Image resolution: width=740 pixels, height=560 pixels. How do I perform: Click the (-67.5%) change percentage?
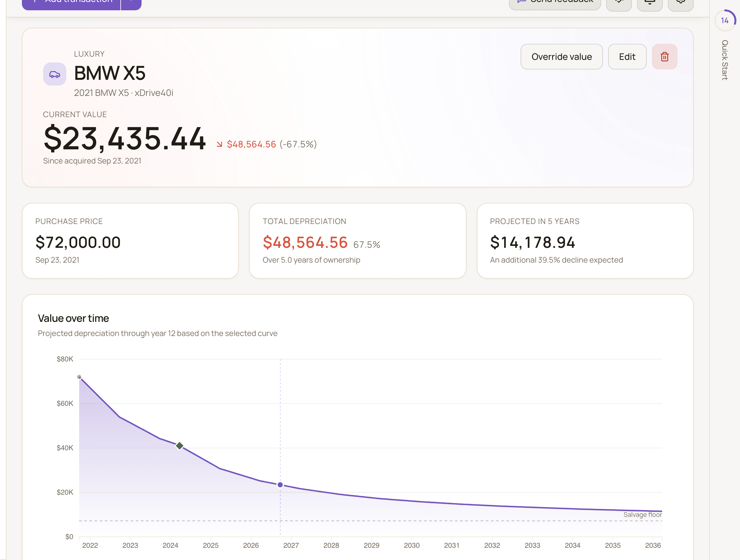pyautogui.click(x=298, y=144)
